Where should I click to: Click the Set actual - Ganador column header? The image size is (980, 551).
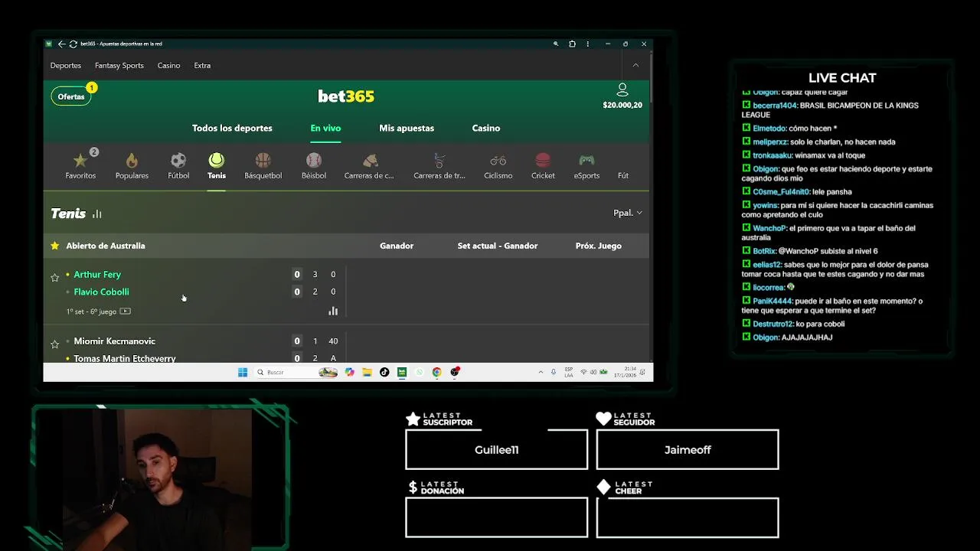pos(498,246)
